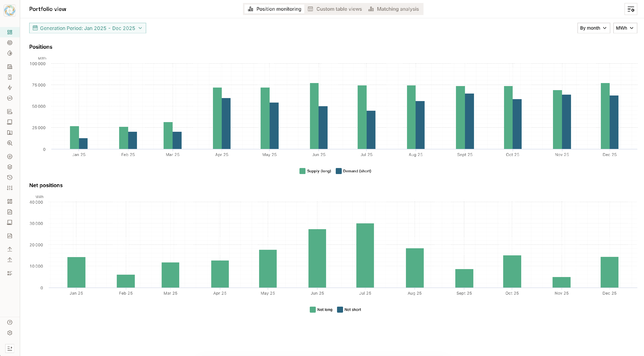644x356 pixels.
Task: Switch to Custom table views tab
Action: point(335,9)
